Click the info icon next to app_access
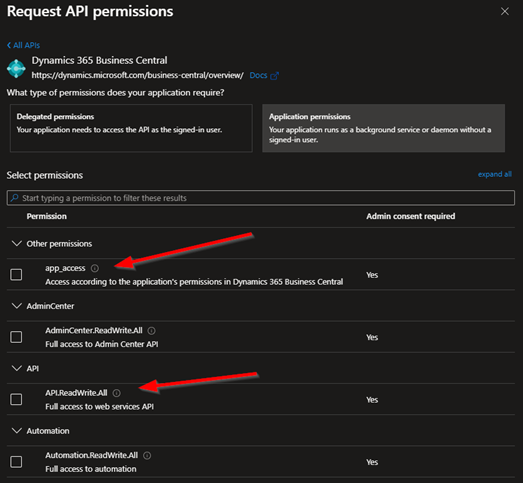 point(95,268)
